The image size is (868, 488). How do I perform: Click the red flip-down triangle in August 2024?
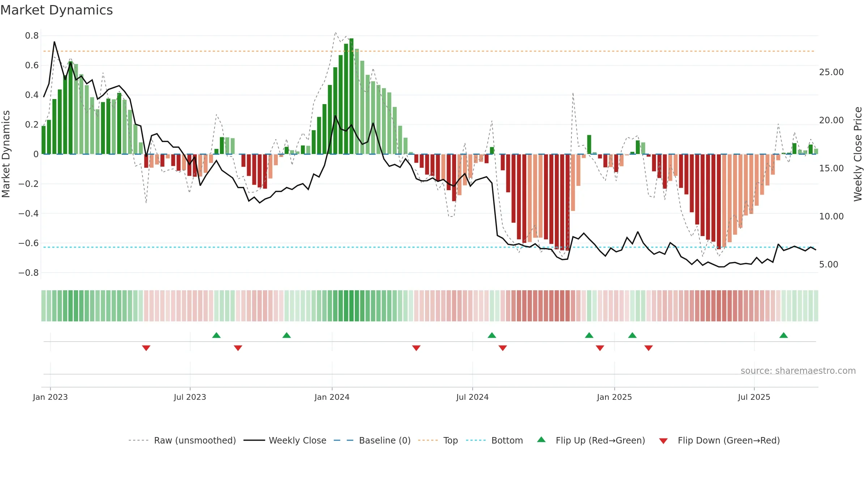pyautogui.click(x=503, y=348)
